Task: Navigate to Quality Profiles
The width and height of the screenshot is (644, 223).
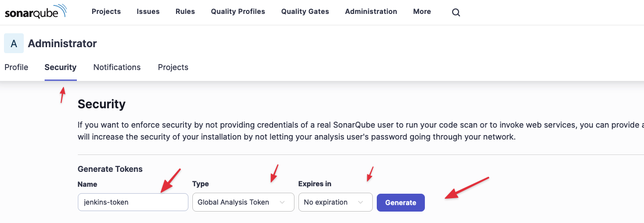Action: coord(238,11)
